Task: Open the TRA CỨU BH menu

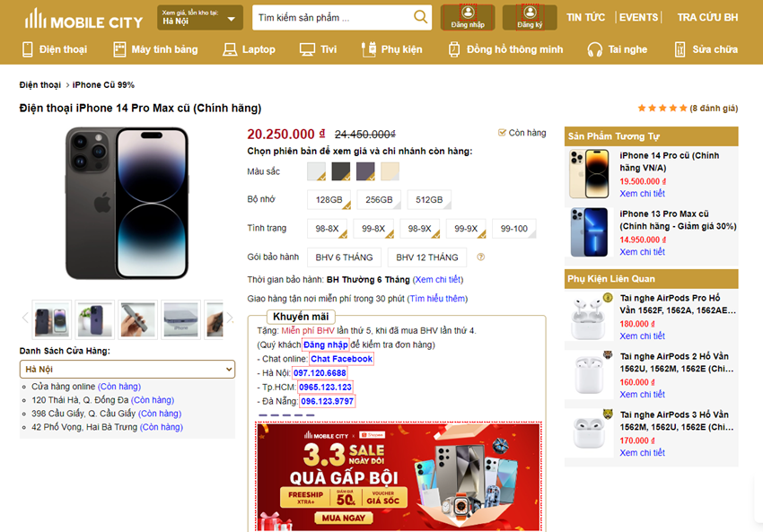Action: click(x=707, y=18)
